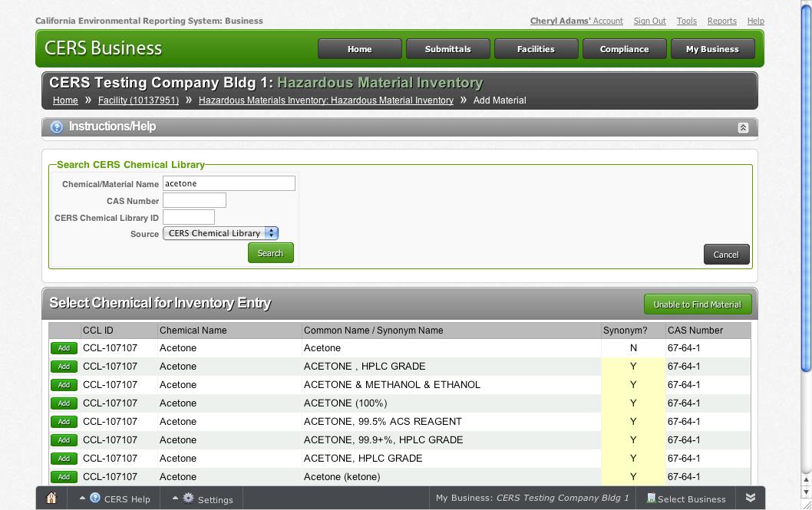This screenshot has height=510, width=812.
Task: Click the CERS Business logo text
Action: coord(103,48)
